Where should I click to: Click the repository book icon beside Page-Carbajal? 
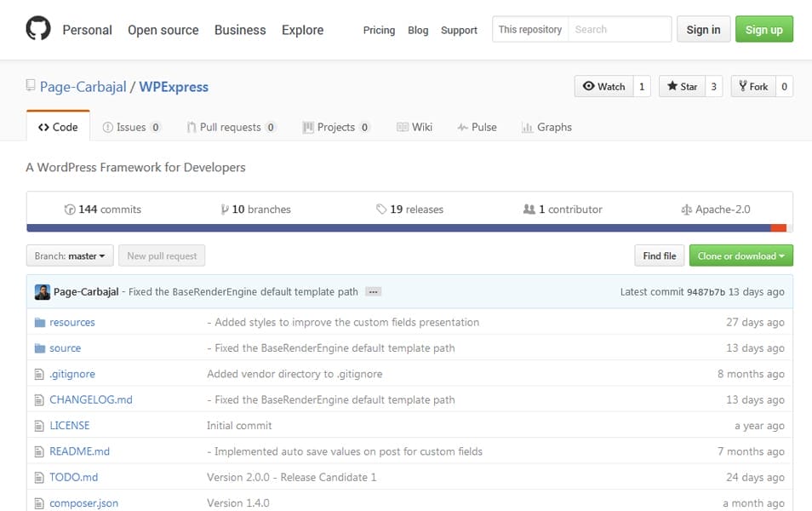pos(31,85)
